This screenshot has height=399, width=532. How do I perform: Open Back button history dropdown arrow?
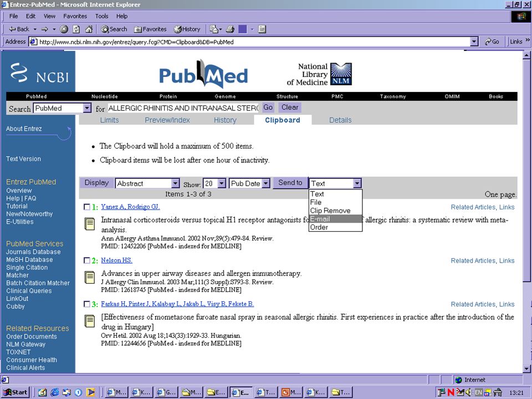35,29
